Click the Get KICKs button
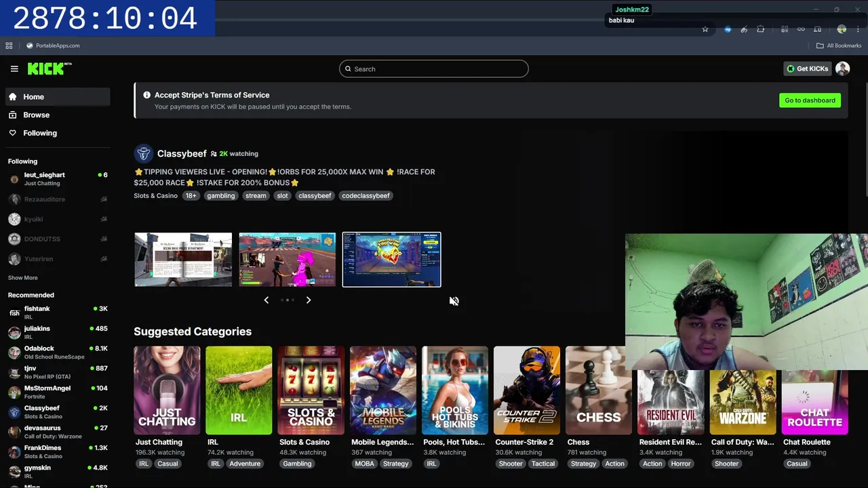Viewport: 868px width, 488px height. point(807,68)
